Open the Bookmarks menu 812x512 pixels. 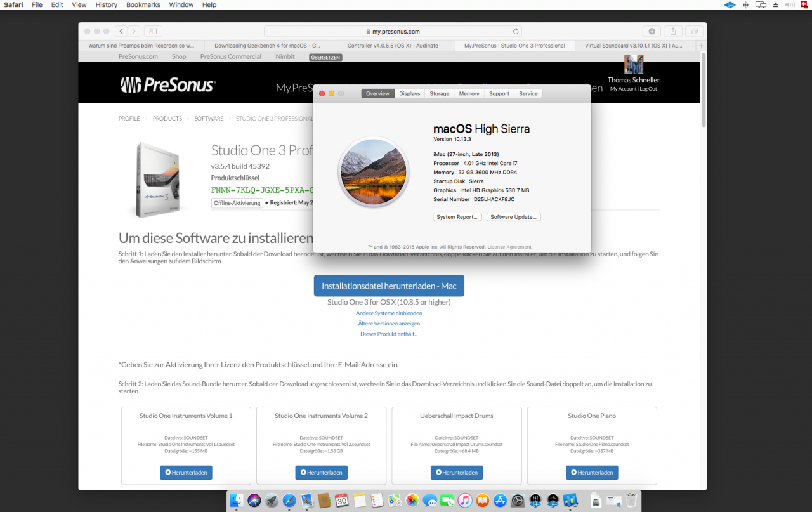(x=143, y=4)
